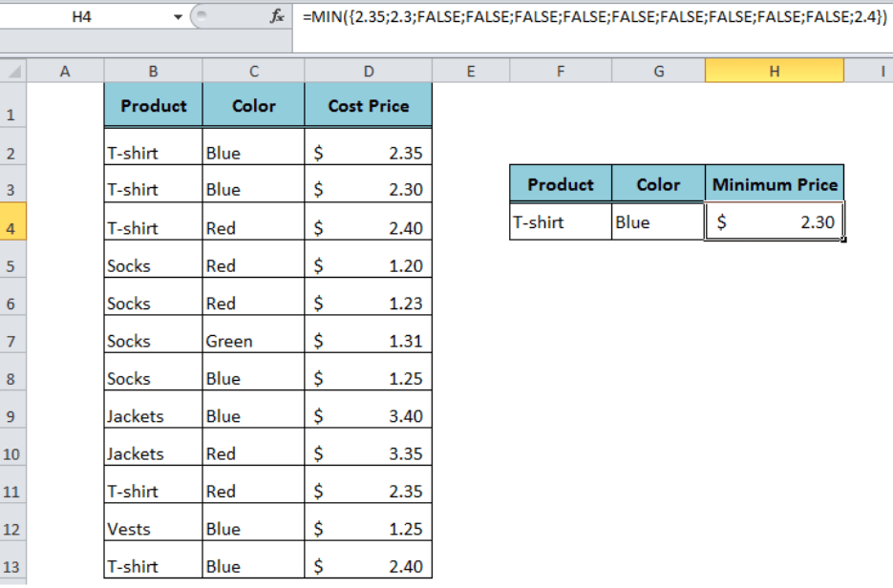Select the Vests product cell

click(153, 522)
